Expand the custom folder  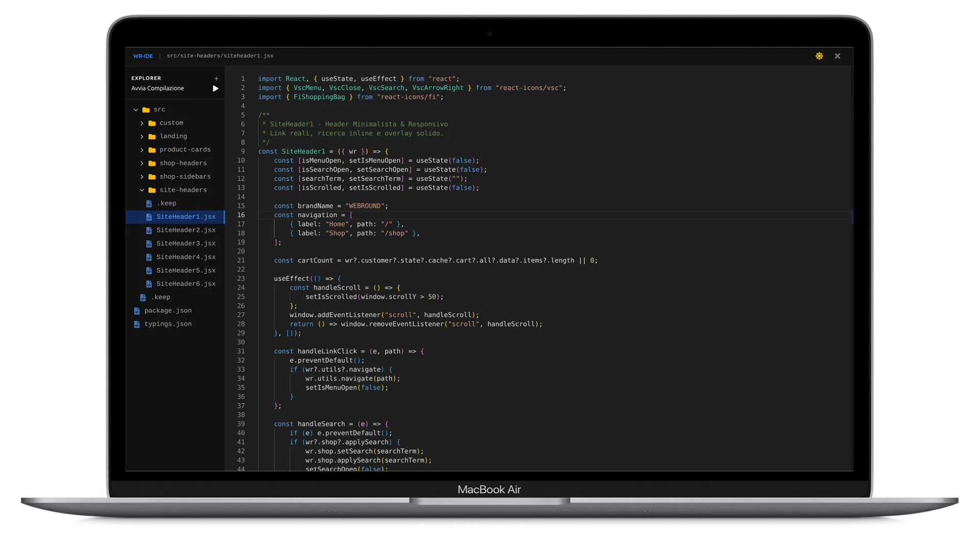pos(142,122)
